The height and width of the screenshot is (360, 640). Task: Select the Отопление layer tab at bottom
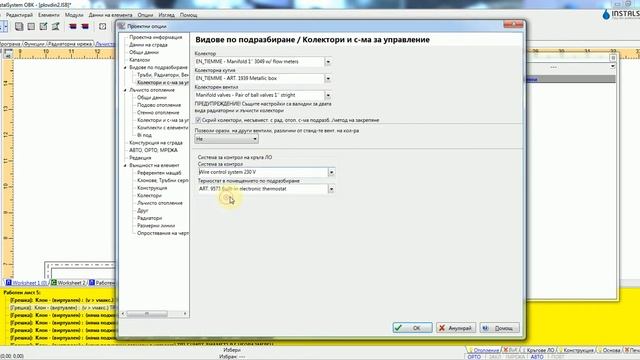pos(484,350)
